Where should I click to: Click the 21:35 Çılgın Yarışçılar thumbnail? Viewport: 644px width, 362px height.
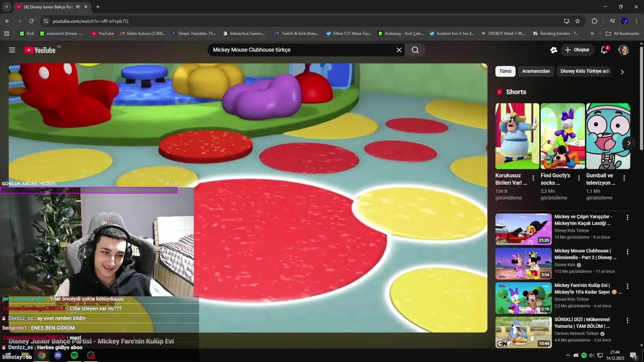click(x=523, y=229)
